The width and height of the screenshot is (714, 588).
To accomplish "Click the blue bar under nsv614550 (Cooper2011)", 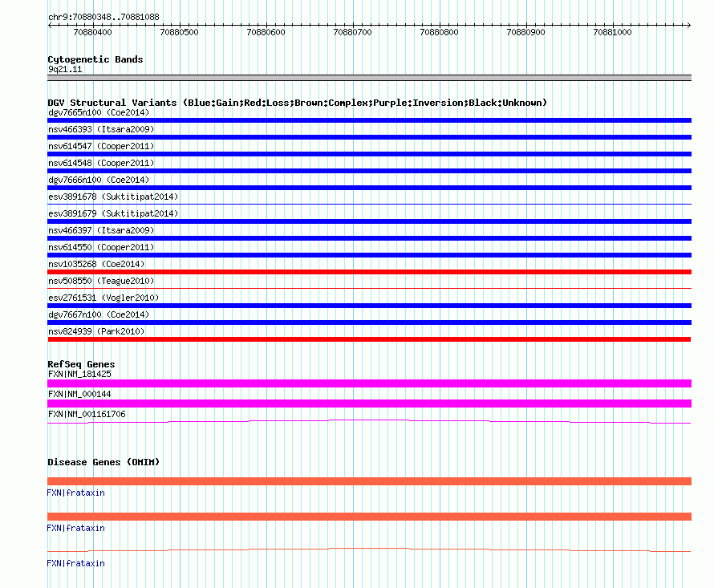I will pyautogui.click(x=369, y=255).
